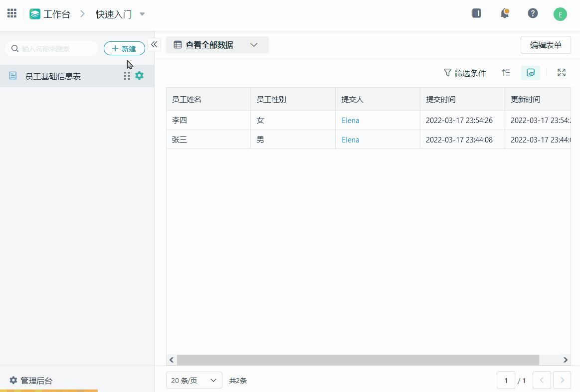Open the address book icon in top bar
The image size is (580, 392).
pyautogui.click(x=476, y=13)
